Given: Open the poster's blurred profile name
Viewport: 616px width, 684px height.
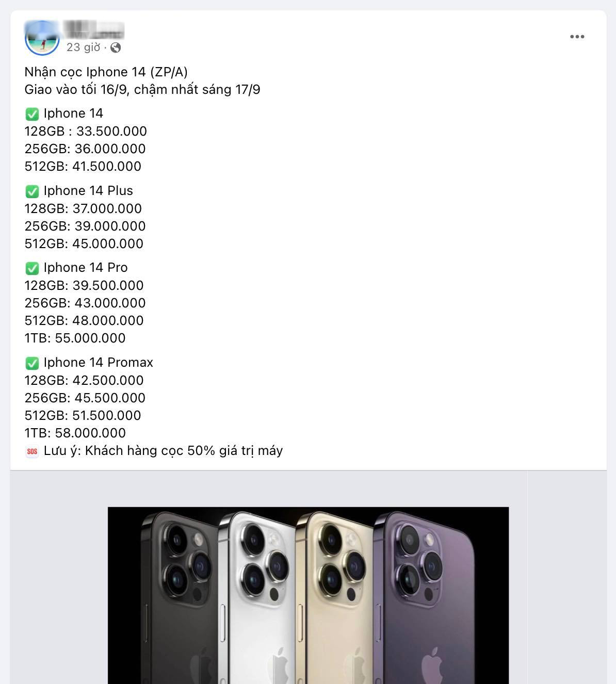Looking at the screenshot, I should click(x=93, y=29).
